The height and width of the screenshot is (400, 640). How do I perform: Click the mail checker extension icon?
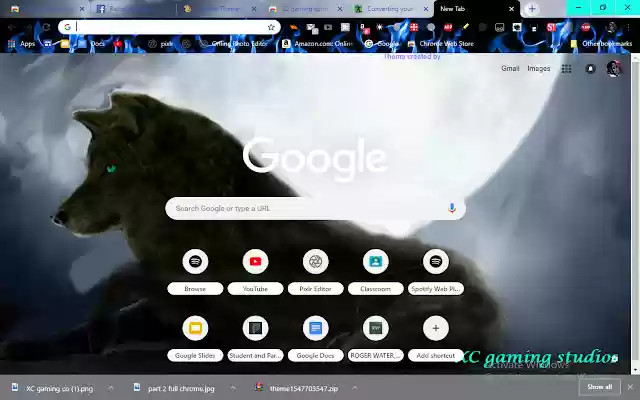point(312,28)
